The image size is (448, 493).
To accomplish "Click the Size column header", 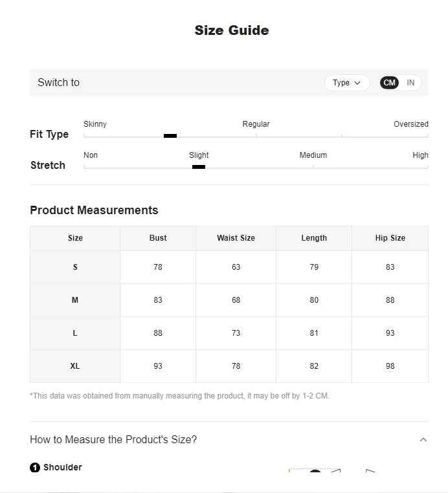I will coord(75,238).
